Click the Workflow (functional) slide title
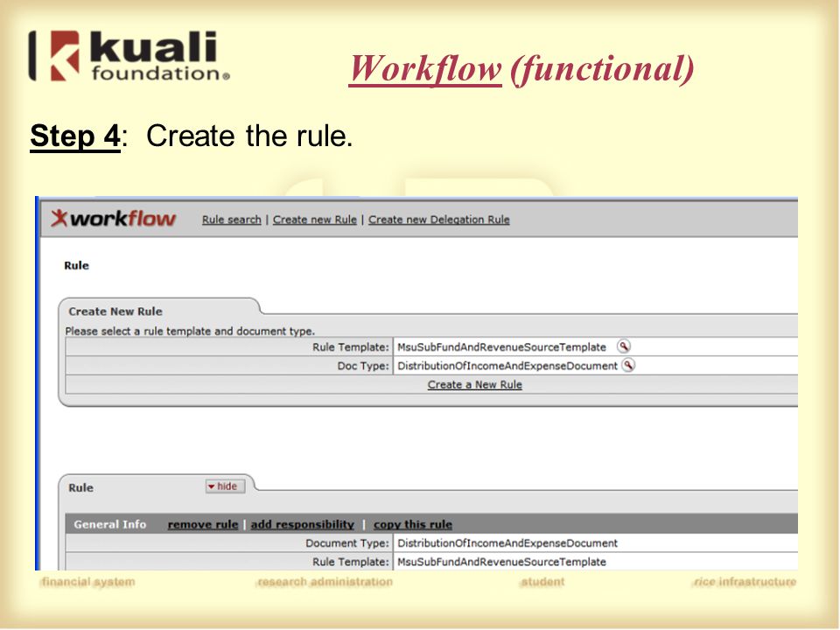The image size is (840, 630). tap(521, 68)
